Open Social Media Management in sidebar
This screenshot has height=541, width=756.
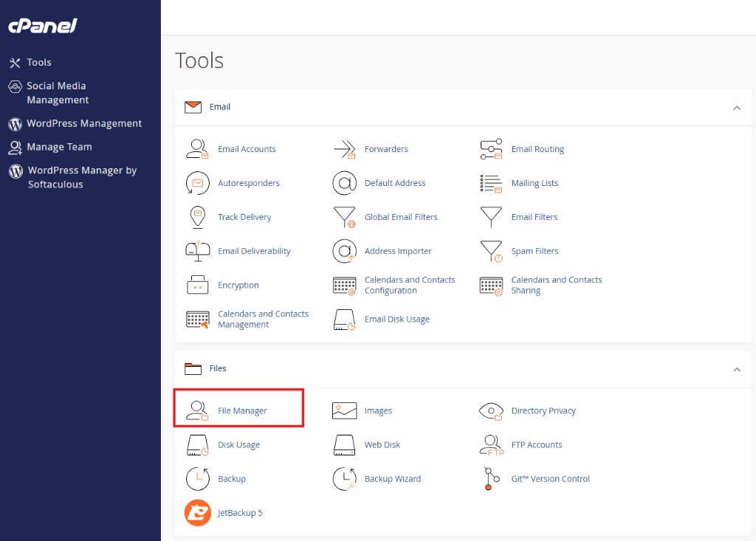[x=58, y=92]
